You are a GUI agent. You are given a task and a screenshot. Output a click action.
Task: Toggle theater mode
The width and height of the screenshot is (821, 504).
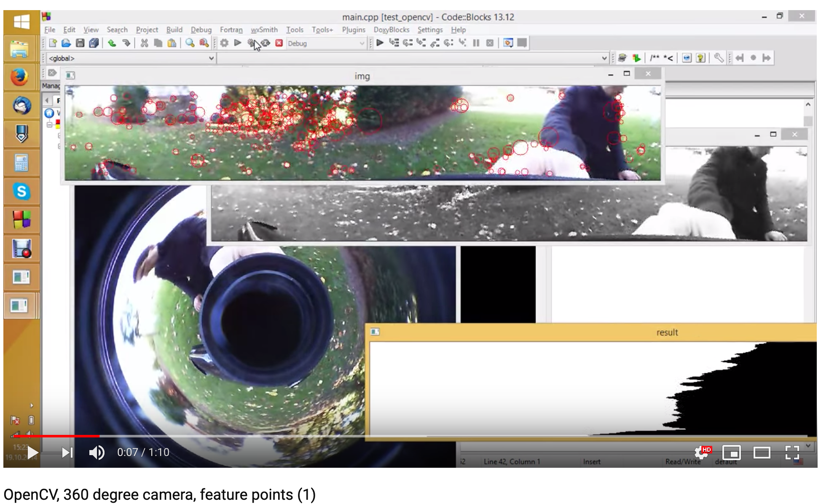pos(762,453)
